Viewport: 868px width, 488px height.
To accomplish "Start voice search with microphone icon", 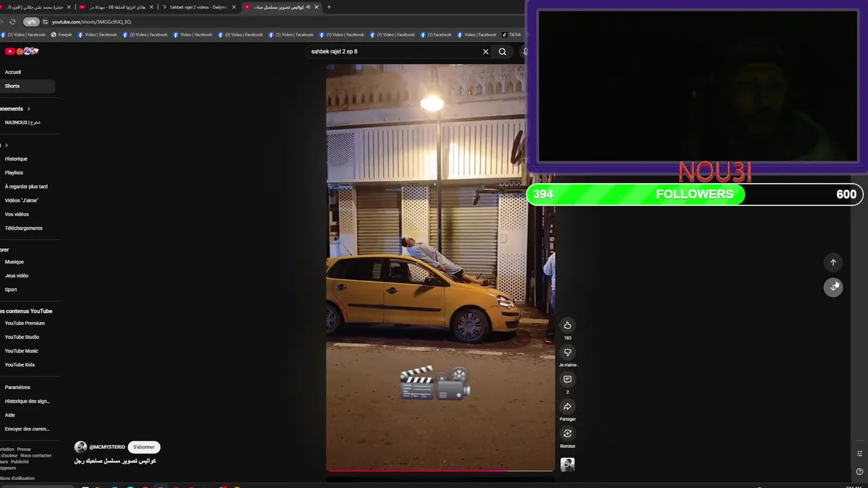I will coord(525,52).
